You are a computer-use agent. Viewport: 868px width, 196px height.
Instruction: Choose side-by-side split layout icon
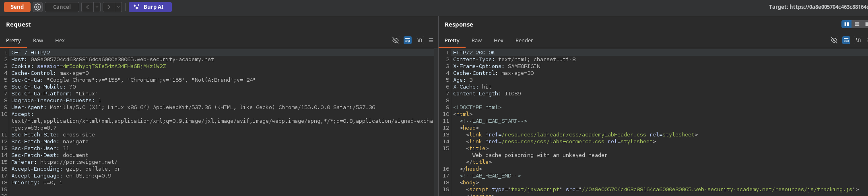point(847,24)
